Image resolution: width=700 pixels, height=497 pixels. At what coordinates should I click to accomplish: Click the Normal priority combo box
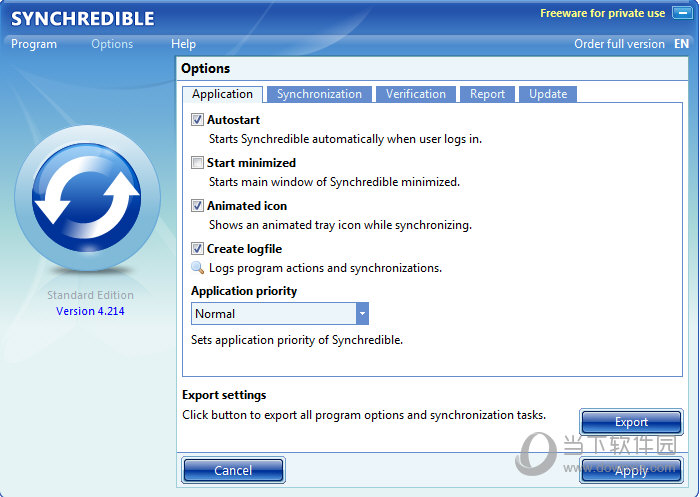point(273,314)
